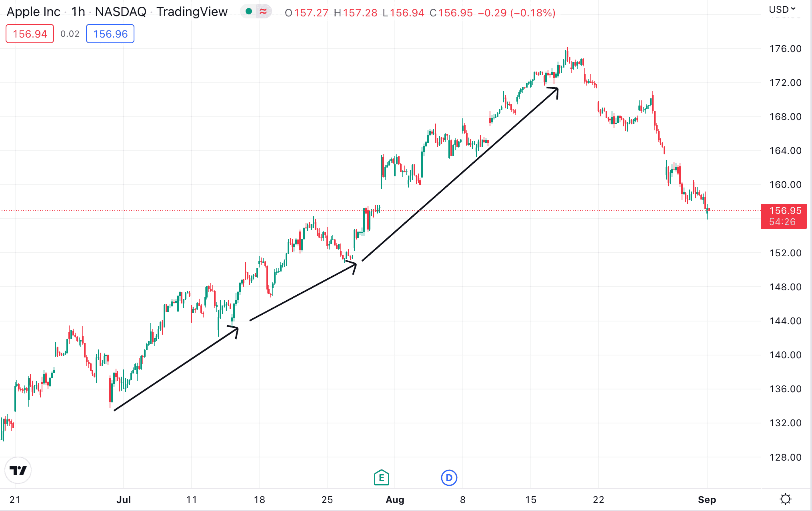
Task: Click the change value −0.29 (−0.18%)
Action: (517, 13)
